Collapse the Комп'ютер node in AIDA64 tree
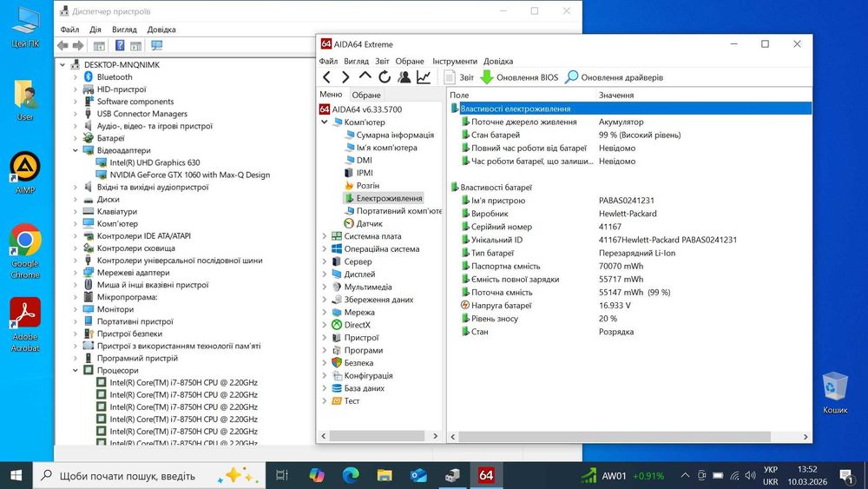 point(325,122)
